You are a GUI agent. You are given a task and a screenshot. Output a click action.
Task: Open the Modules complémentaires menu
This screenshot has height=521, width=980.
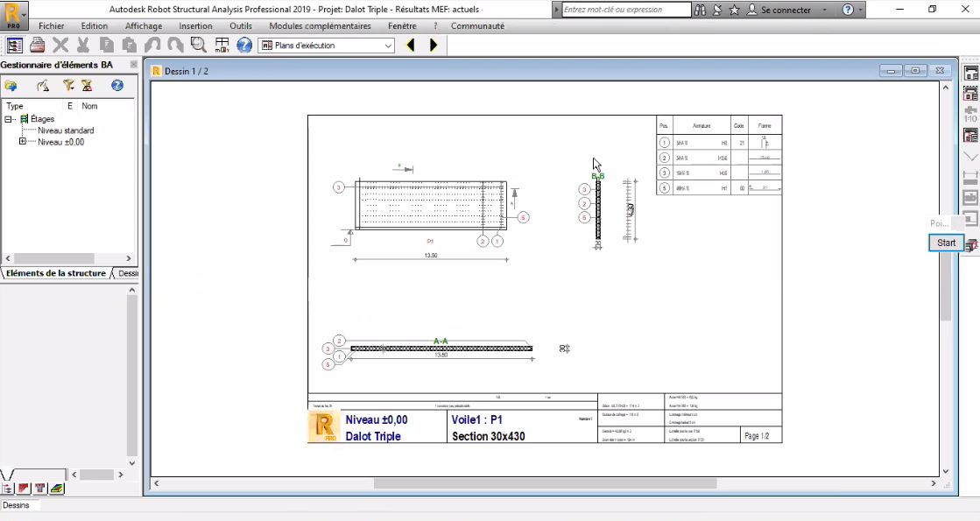click(321, 26)
